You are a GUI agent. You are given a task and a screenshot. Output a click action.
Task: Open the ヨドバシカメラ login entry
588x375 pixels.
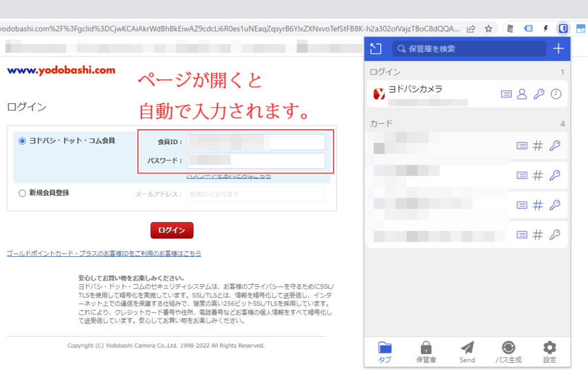click(433, 94)
